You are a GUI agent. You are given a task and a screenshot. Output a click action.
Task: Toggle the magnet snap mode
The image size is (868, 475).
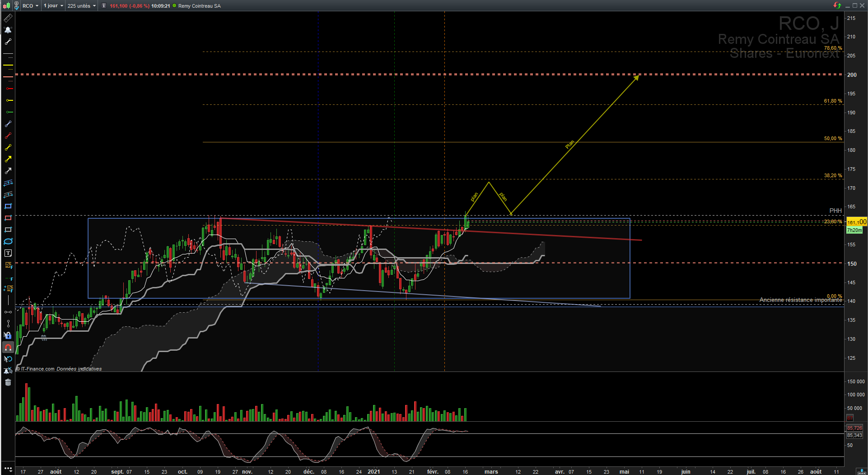(x=8, y=348)
